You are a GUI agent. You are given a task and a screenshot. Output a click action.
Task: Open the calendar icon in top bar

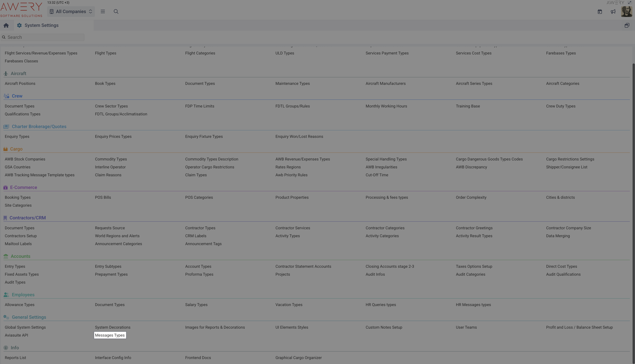click(x=600, y=12)
